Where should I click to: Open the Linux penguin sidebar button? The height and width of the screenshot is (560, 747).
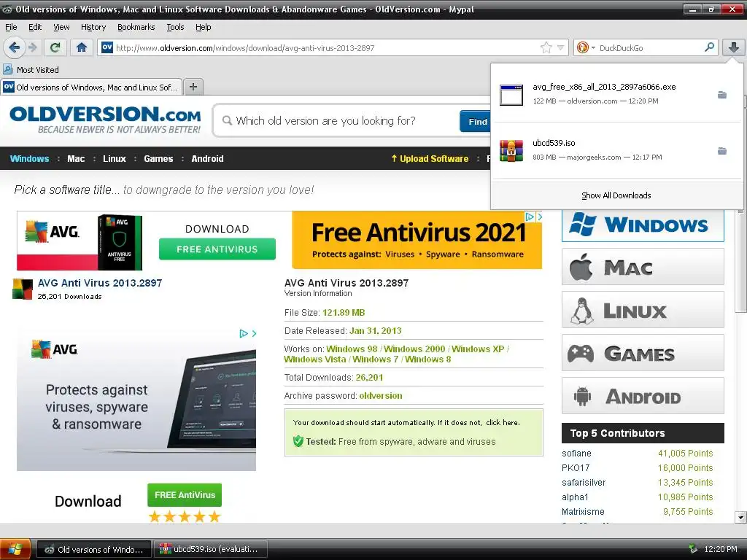(643, 310)
